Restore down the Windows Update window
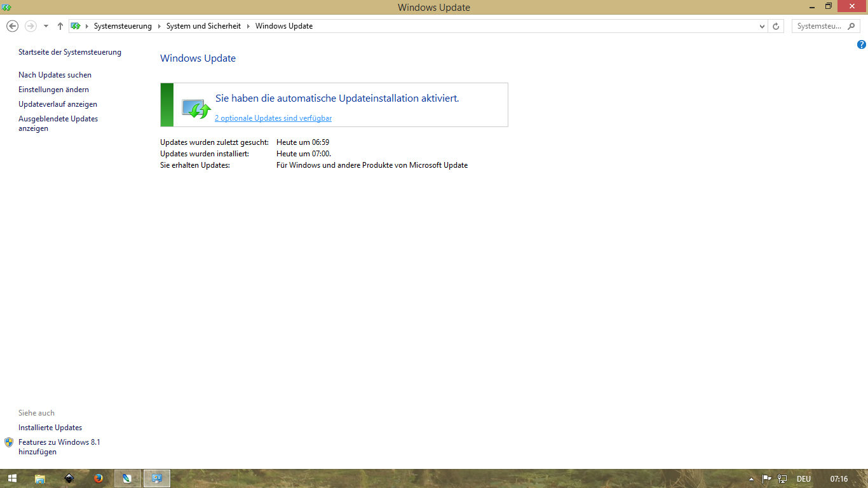Screen dimensions: 868x488 tap(829, 6)
